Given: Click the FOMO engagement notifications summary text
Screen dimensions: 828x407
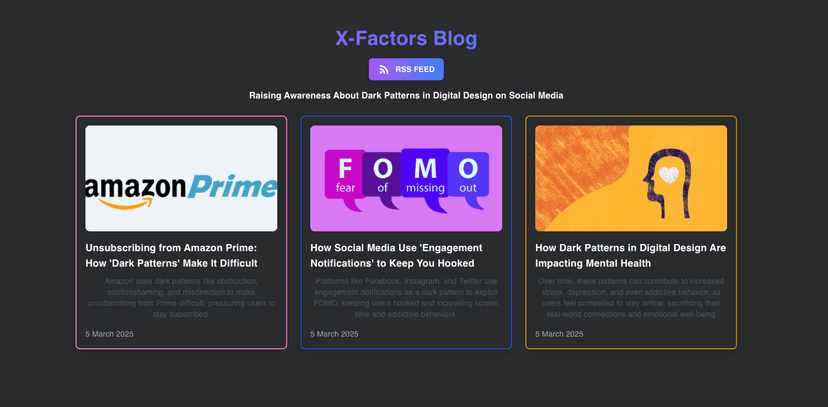Looking at the screenshot, I should (x=406, y=297).
